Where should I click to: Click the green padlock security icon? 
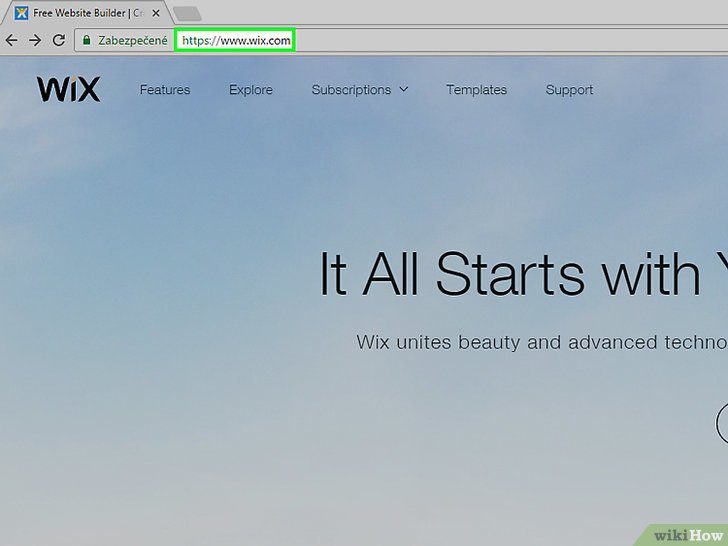(86, 40)
